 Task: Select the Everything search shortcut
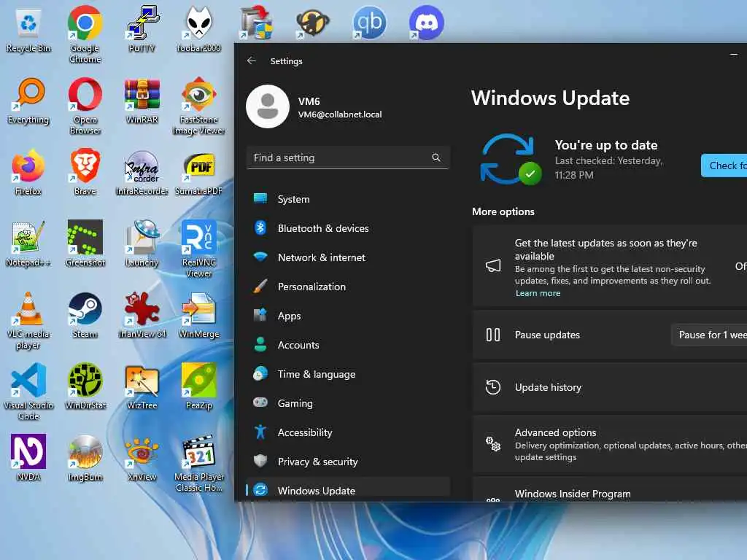(28, 101)
